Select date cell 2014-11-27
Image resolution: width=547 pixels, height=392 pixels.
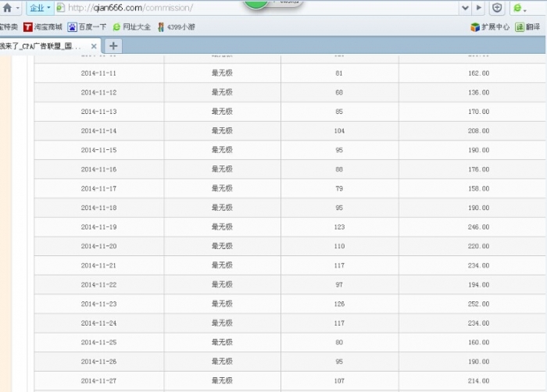click(98, 381)
